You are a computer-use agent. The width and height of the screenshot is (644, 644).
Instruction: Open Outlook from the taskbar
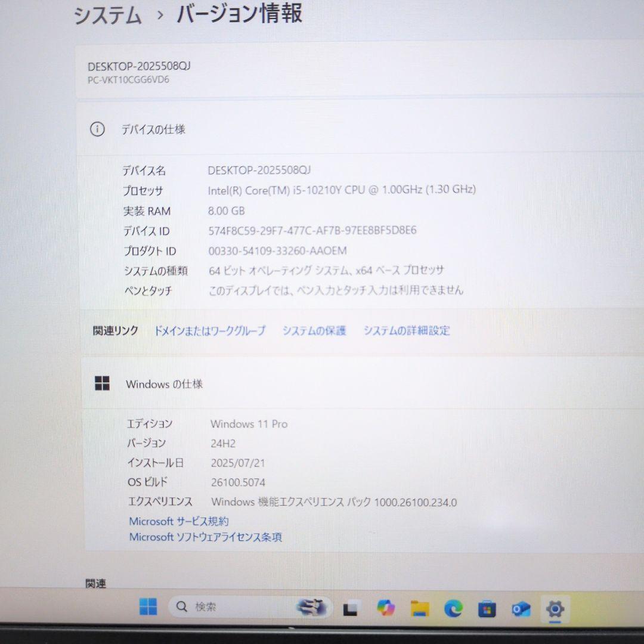[521, 609]
